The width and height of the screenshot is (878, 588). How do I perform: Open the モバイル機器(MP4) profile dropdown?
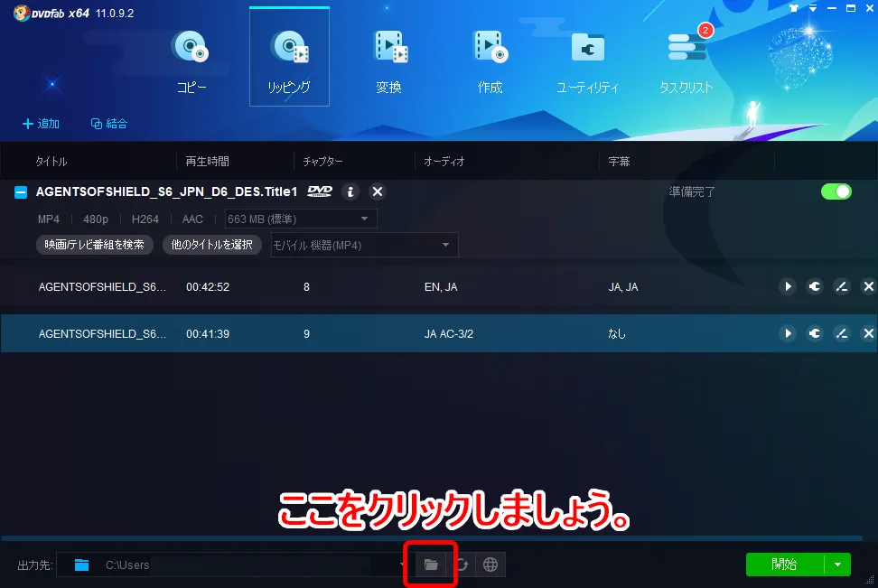365,245
